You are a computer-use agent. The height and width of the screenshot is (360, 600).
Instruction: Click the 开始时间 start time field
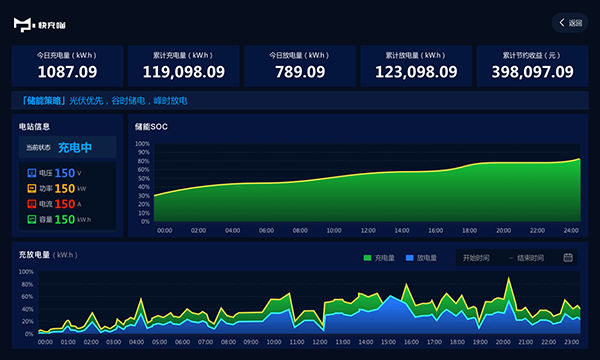point(476,258)
